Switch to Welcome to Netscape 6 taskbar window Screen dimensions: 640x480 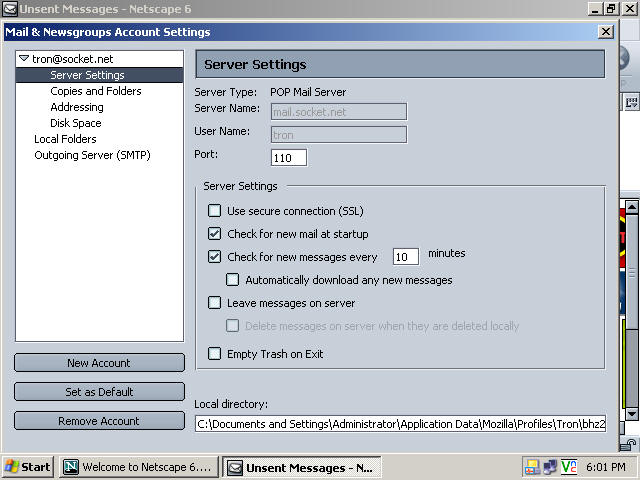(x=140, y=467)
